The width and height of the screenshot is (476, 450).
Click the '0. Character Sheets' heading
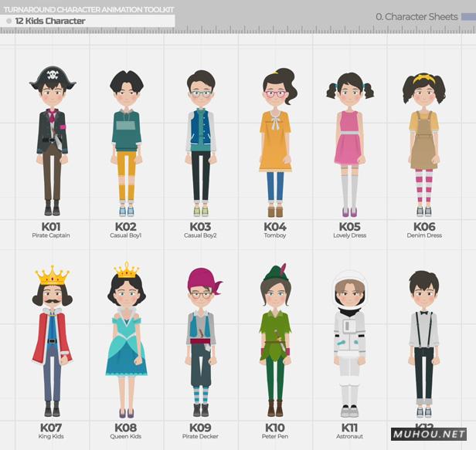[416, 17]
